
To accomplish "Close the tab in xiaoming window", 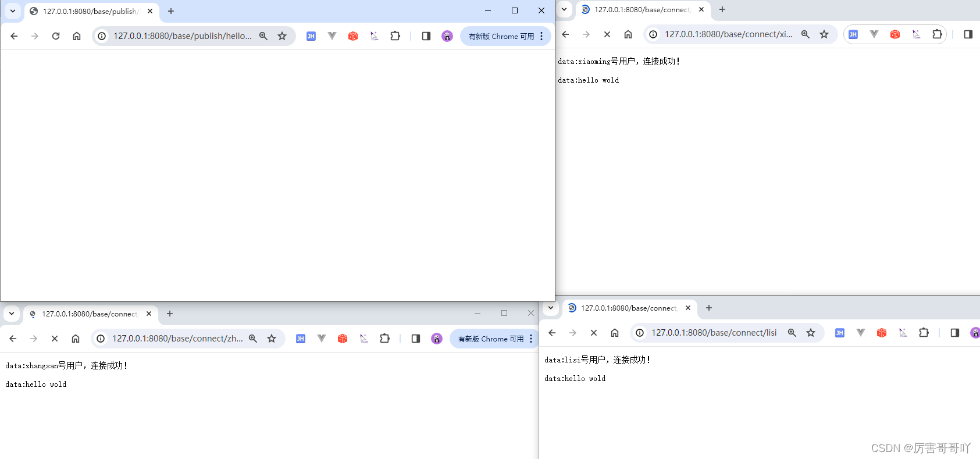I will pos(701,9).
